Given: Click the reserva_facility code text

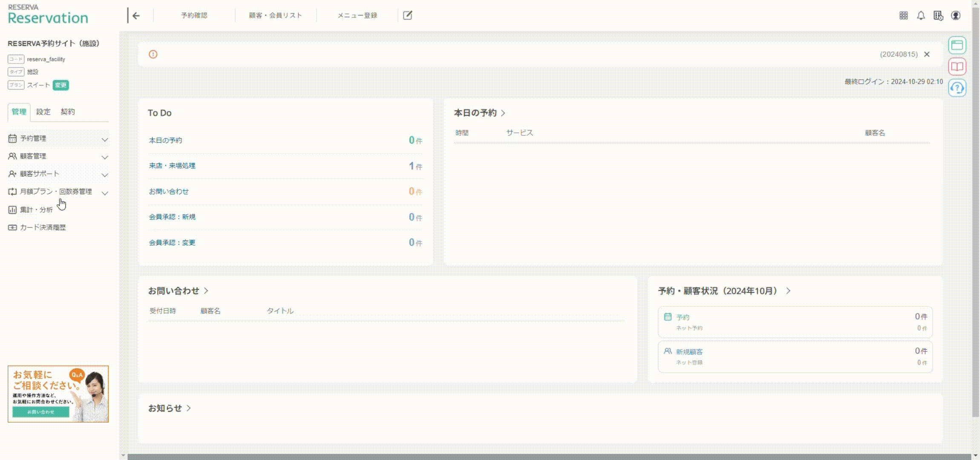Looking at the screenshot, I should coord(46,59).
